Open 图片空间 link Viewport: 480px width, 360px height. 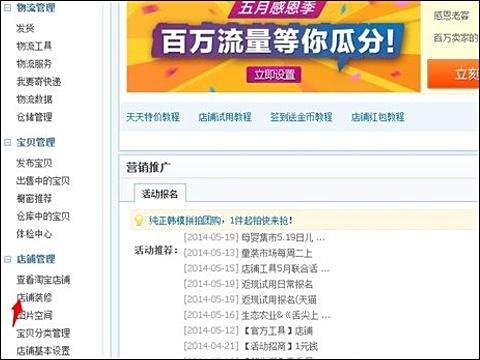(x=34, y=315)
